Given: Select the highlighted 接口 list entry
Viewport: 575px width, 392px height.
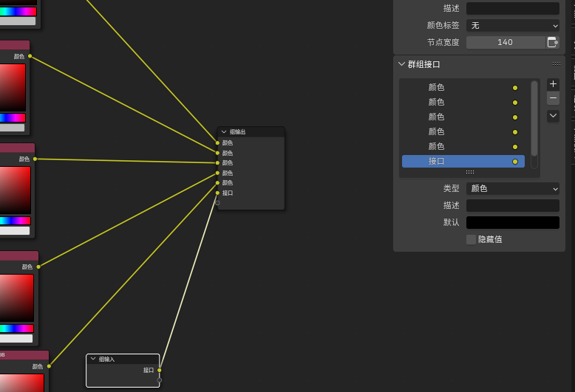Looking at the screenshot, I should 463,161.
